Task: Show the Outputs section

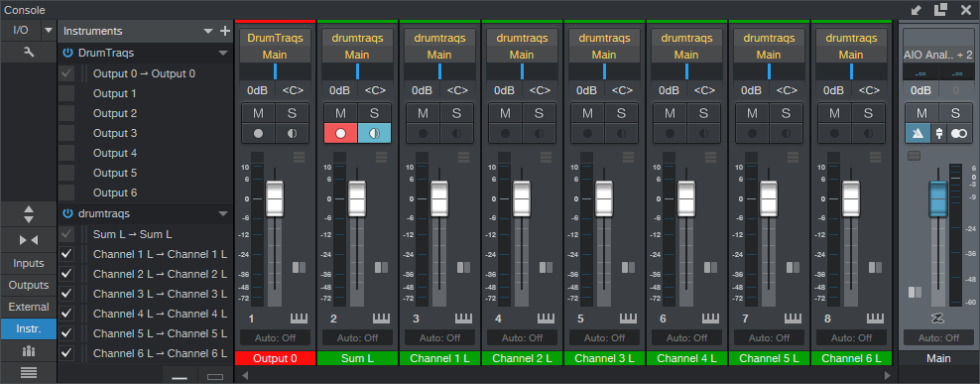Action: 28,285
